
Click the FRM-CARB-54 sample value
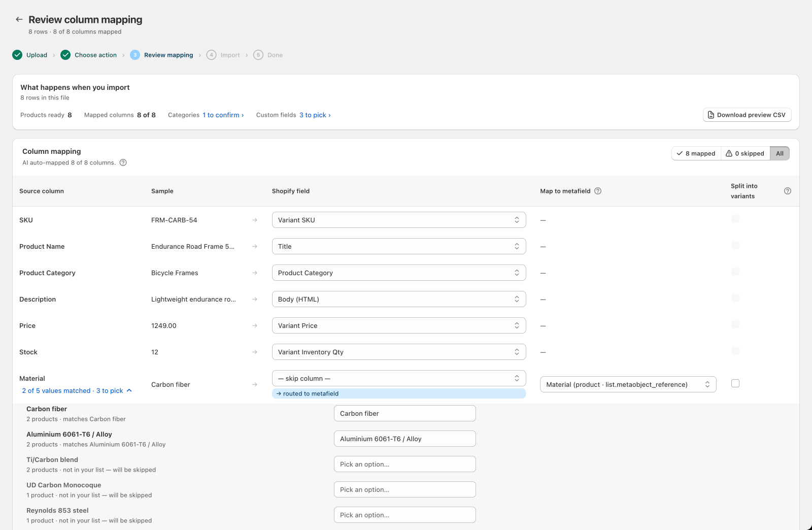(x=174, y=220)
